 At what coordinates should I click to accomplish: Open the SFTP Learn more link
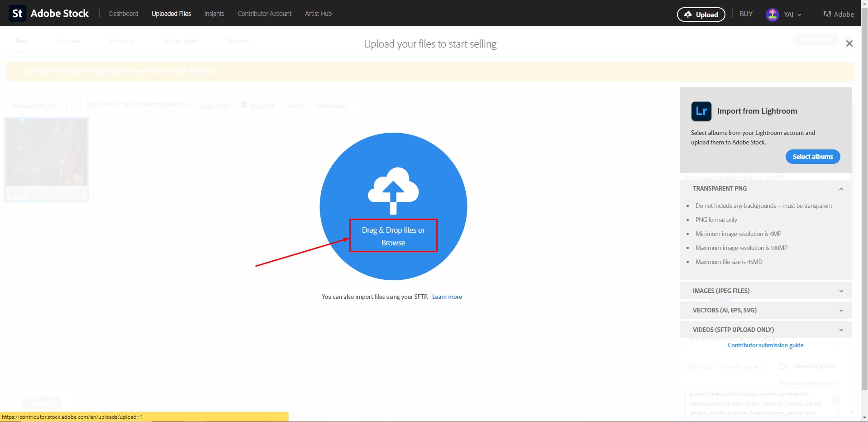447,297
